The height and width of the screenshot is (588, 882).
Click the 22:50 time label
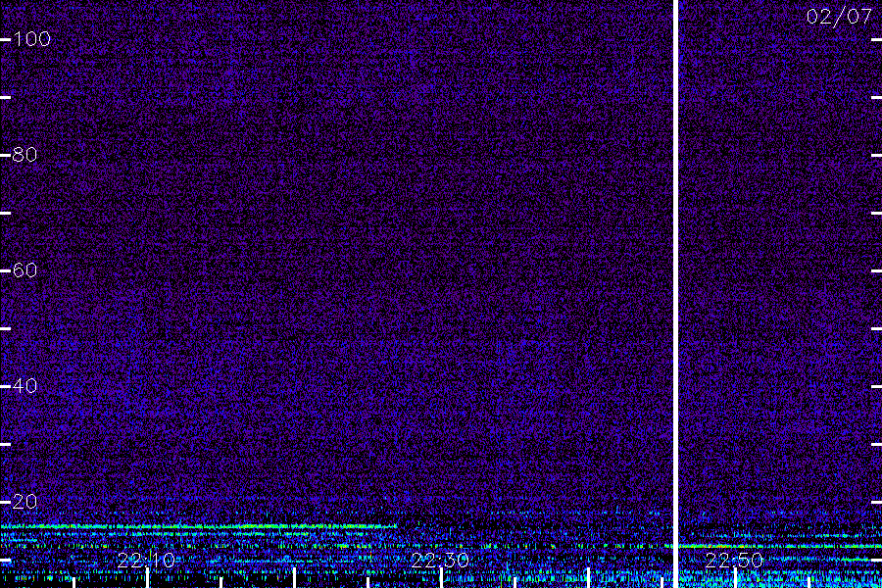point(734,561)
